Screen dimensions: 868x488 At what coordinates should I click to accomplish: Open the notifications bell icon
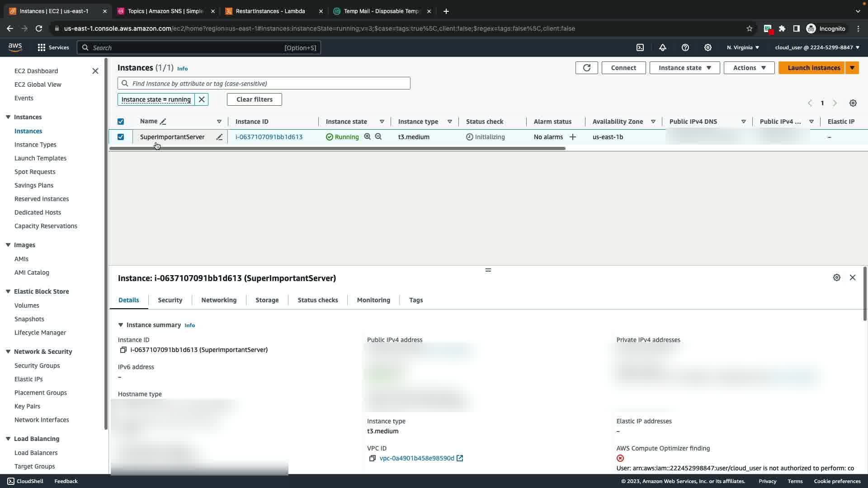[x=663, y=47]
